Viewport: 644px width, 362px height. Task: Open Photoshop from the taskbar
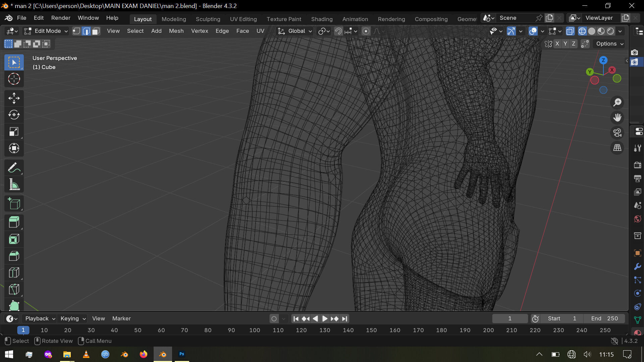pyautogui.click(x=181, y=354)
